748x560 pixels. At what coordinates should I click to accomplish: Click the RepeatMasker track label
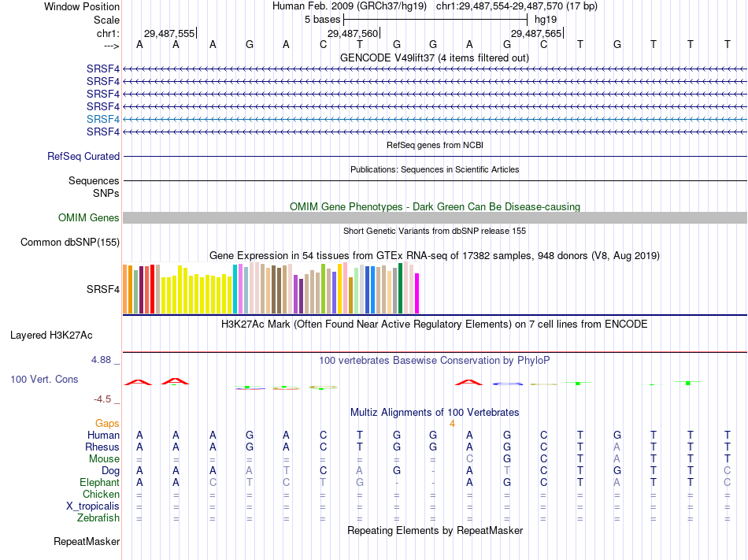(87, 541)
